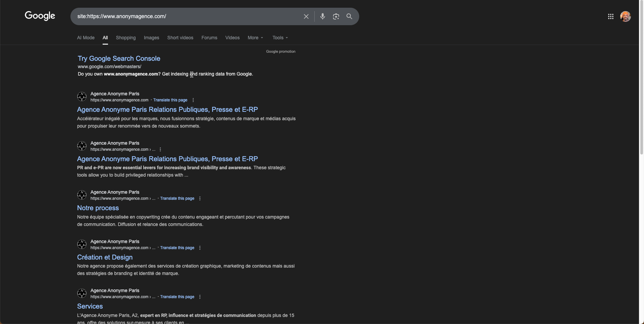This screenshot has width=644, height=324.
Task: Open the first French-snippet 'Agence Anonyme Paris Relations Publiques' title
Action: click(x=167, y=109)
